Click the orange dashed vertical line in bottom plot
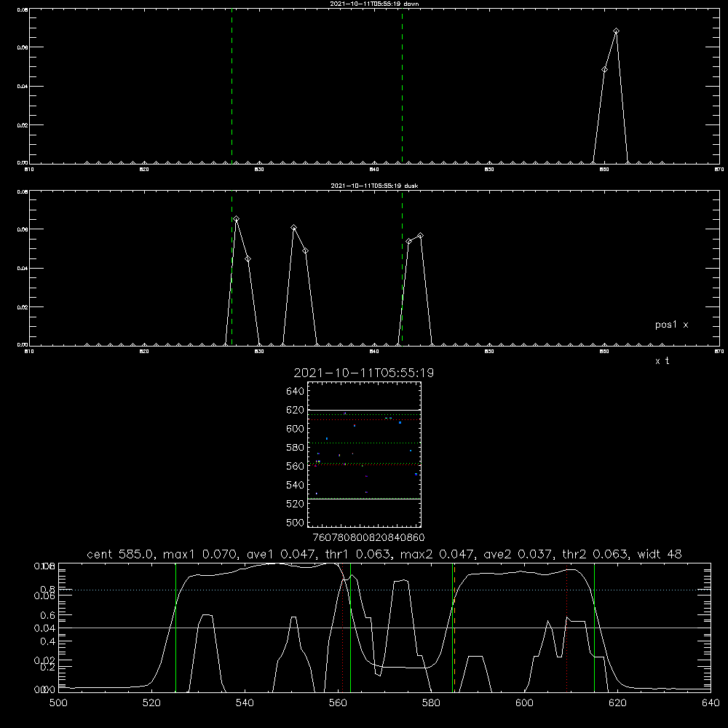Image resolution: width=728 pixels, height=728 pixels. 454,627
